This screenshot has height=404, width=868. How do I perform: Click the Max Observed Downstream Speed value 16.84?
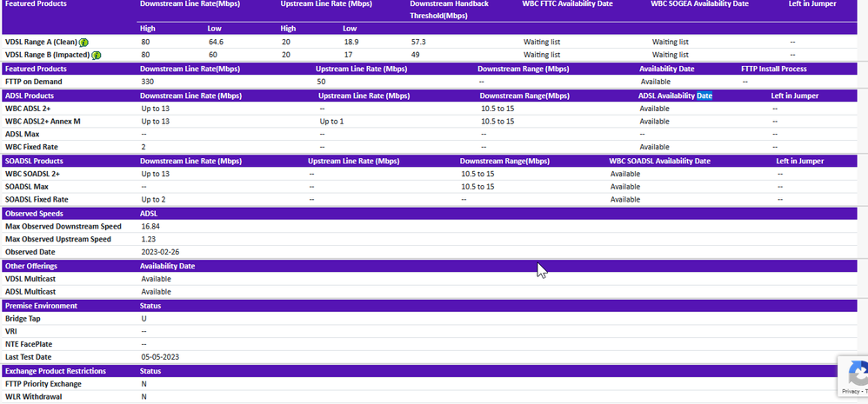(150, 226)
